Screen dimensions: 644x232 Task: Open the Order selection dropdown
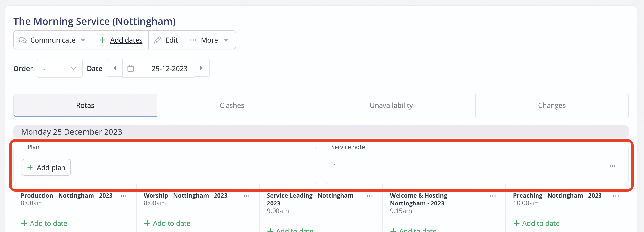(x=60, y=68)
